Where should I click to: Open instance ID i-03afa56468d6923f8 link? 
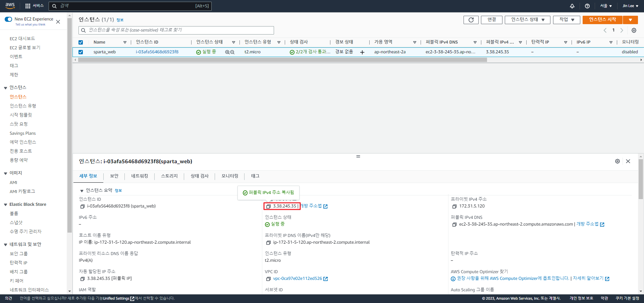(157, 52)
